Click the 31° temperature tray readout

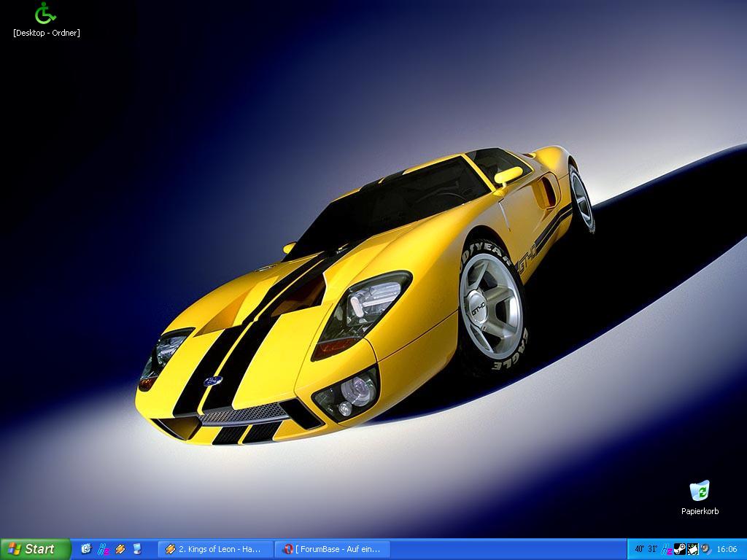coord(653,549)
